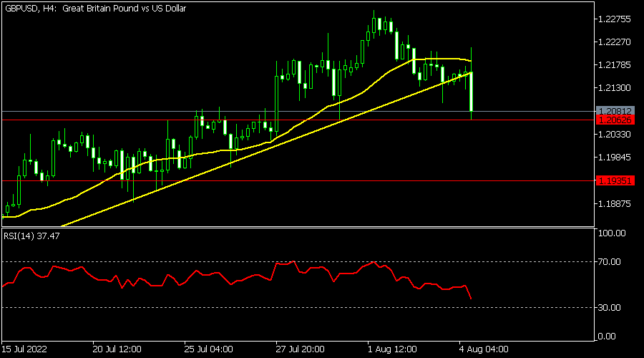Click the RSI 30.00 level label
The image size is (644, 358).
610,307
